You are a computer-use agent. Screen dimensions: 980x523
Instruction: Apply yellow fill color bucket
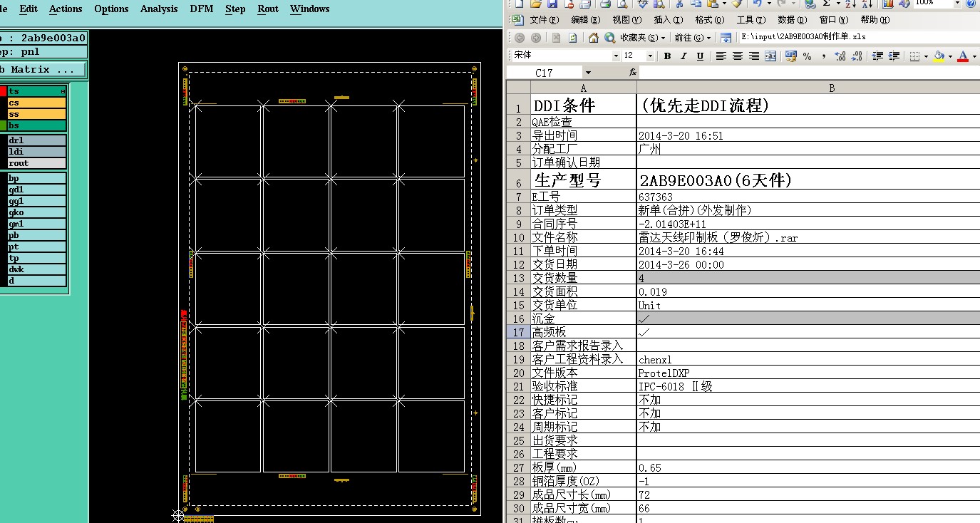click(x=939, y=56)
